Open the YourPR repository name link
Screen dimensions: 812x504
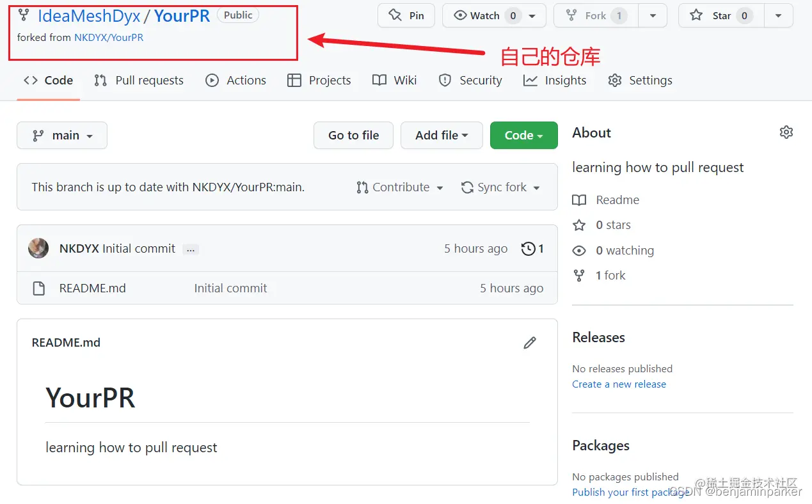[x=182, y=15]
